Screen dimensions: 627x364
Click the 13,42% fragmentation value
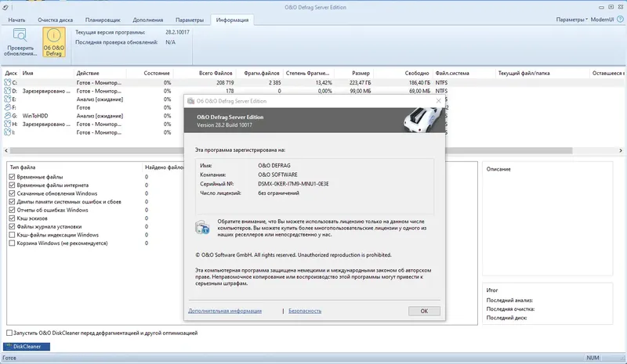coord(324,83)
